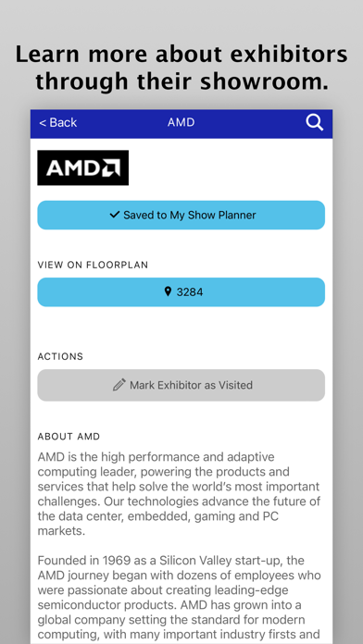This screenshot has width=363, height=644.
Task: Click the location pin icon
Action: pyautogui.click(x=168, y=291)
